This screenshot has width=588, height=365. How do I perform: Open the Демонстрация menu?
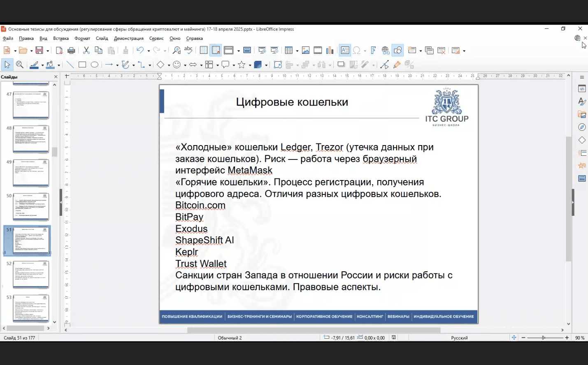point(128,39)
